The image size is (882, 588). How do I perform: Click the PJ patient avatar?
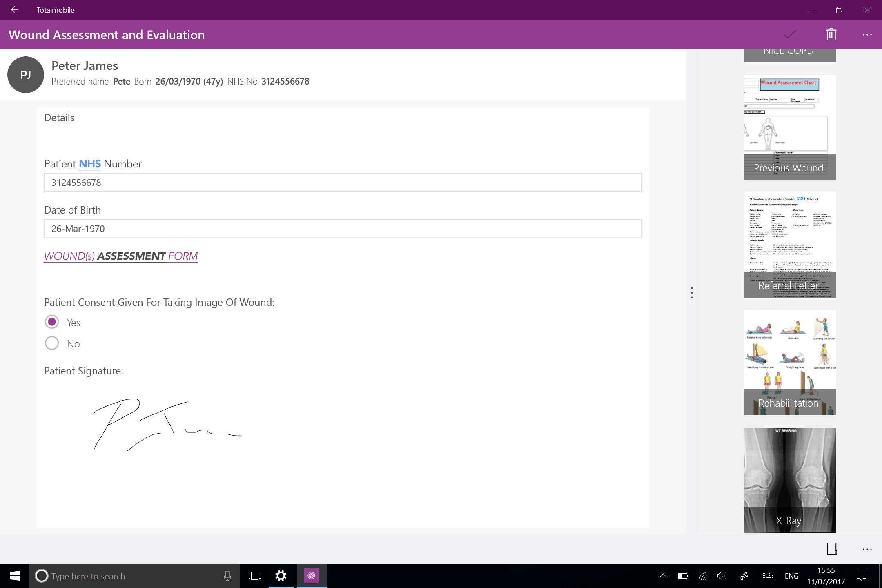click(x=26, y=75)
